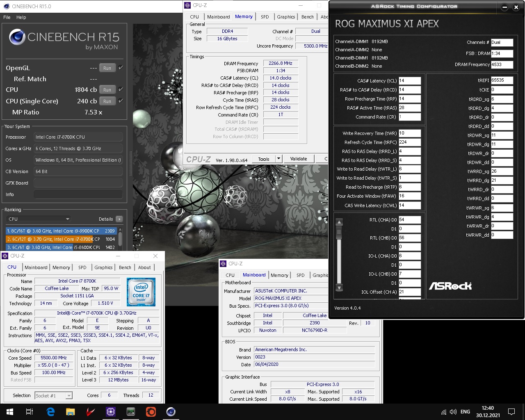
Task: Select Memory tab in bottom-left CPU-Z window
Action: click(61, 267)
